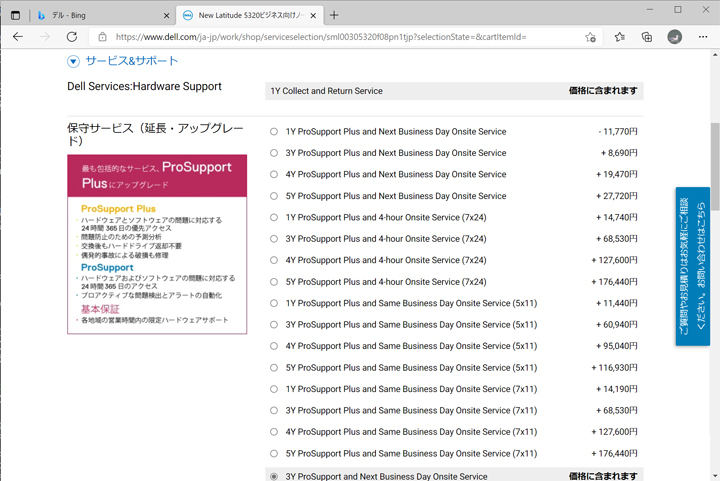Open the favorites list icon
The height and width of the screenshot is (481, 720).
coord(619,37)
